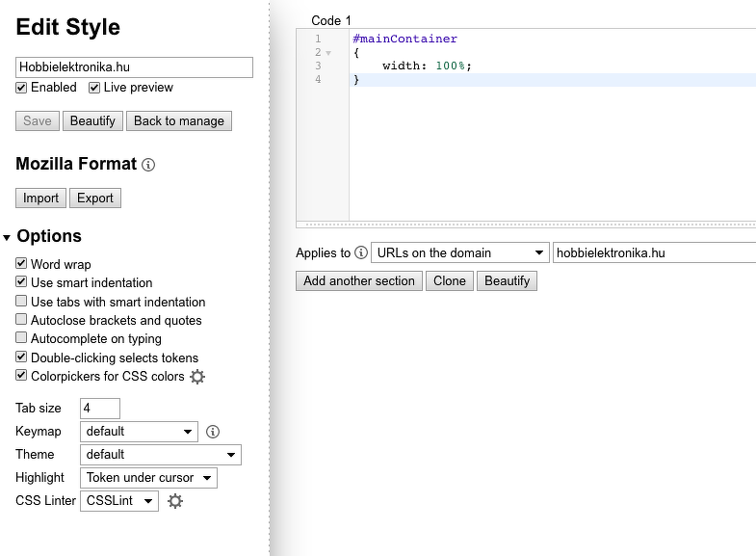Click the Export button
The width and height of the screenshot is (756, 556).
[x=95, y=199]
